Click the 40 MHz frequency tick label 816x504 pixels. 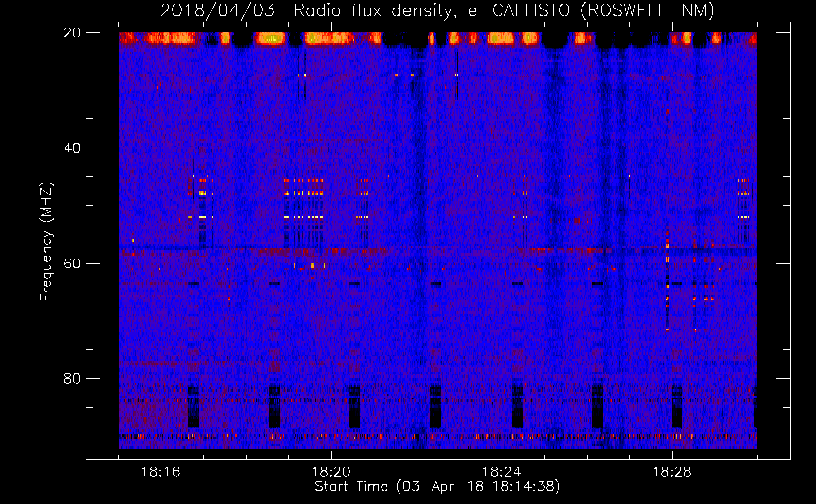coord(72,148)
